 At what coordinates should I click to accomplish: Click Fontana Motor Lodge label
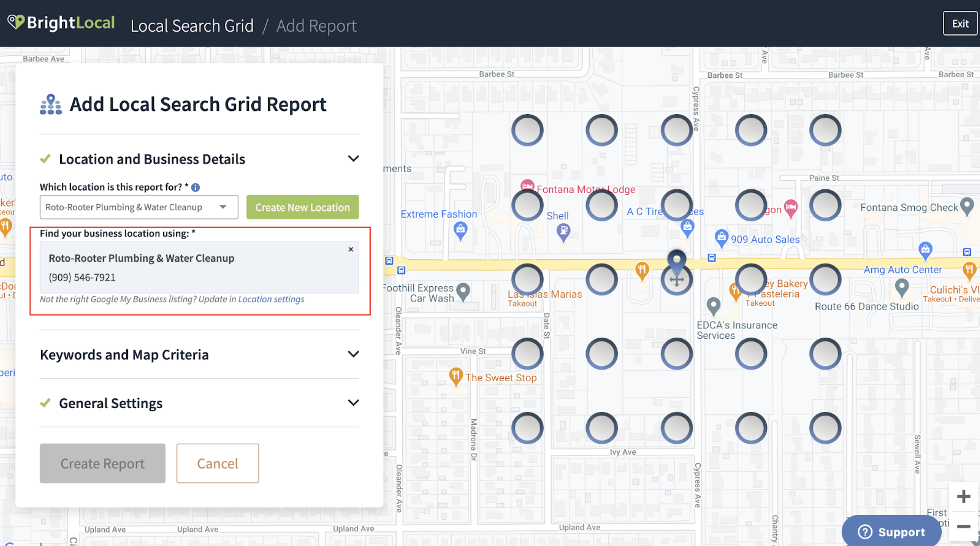(x=586, y=189)
